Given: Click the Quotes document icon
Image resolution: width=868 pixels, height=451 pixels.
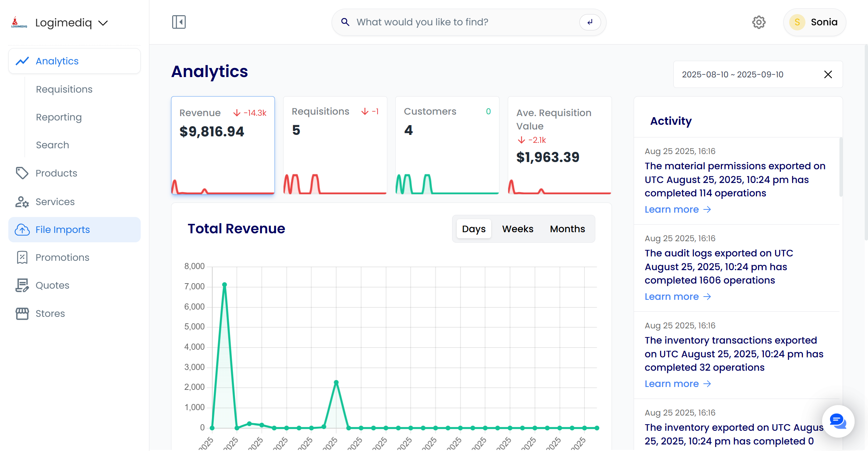Looking at the screenshot, I should 22,285.
